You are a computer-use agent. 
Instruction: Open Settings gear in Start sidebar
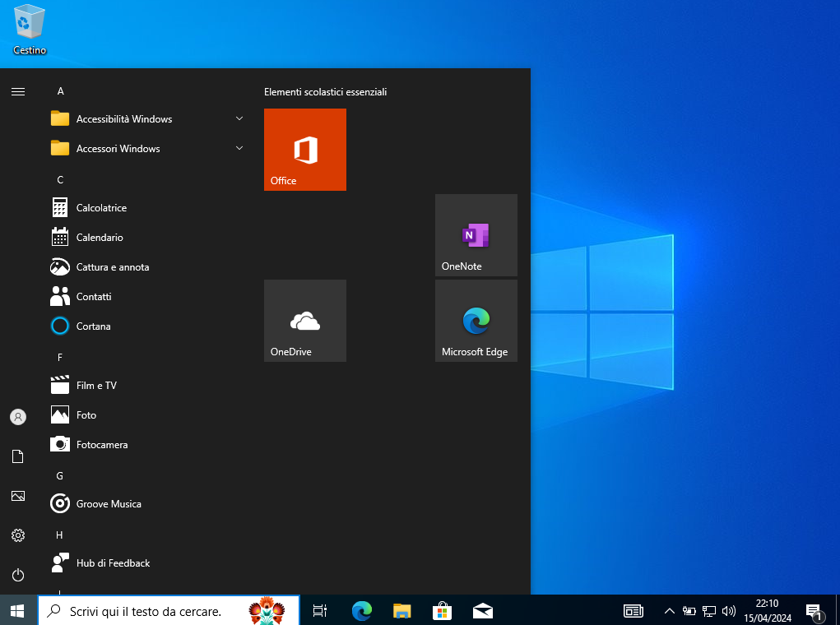coord(18,535)
